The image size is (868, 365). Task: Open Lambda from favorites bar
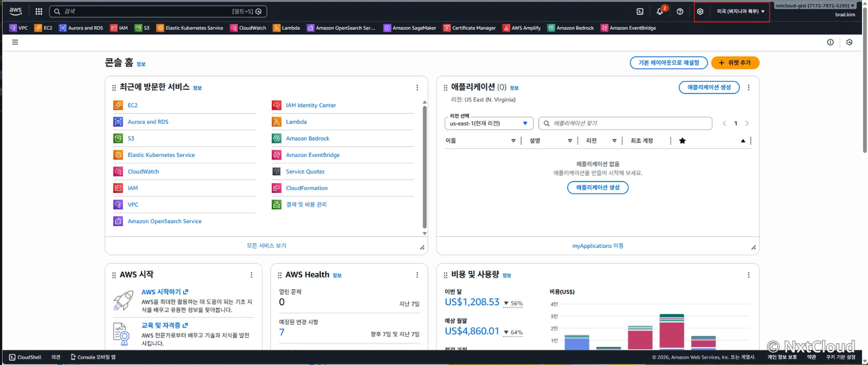tap(287, 28)
